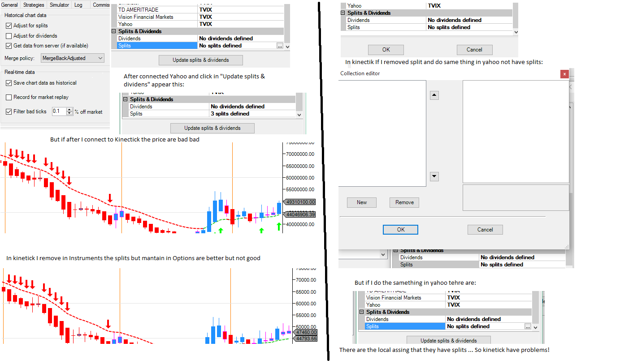The image size is (620, 364).
Task: Enable Record for market replay
Action: pos(9,97)
